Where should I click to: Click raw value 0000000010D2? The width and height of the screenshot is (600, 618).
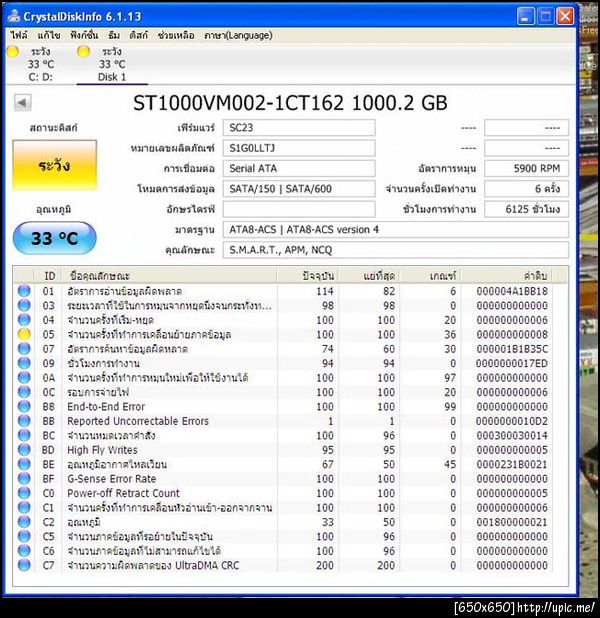point(512,421)
